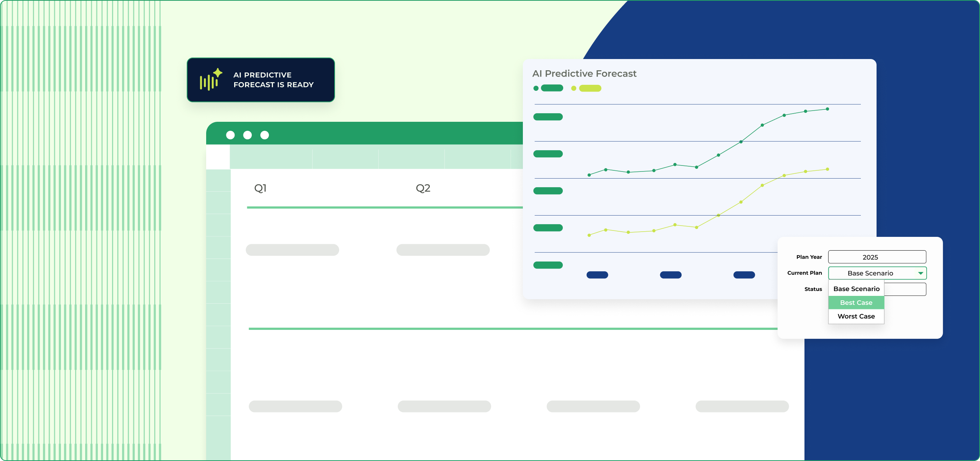Choose the Worst Case option

pos(856,316)
